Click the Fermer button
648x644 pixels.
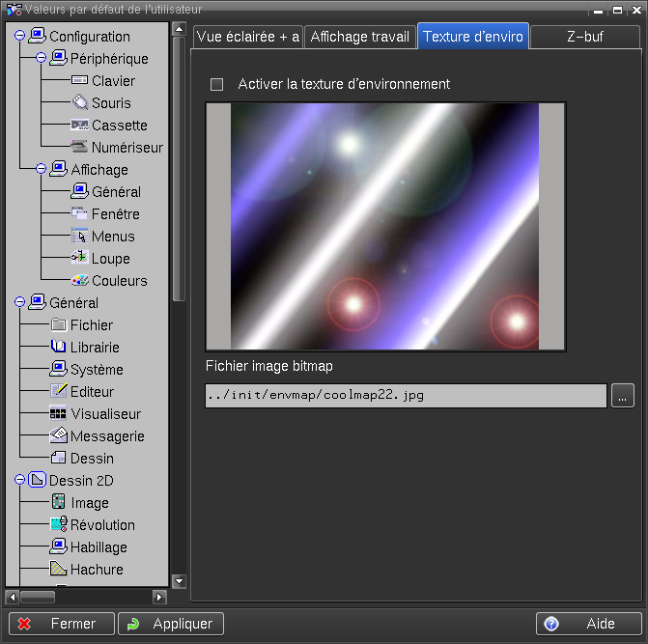[x=62, y=624]
